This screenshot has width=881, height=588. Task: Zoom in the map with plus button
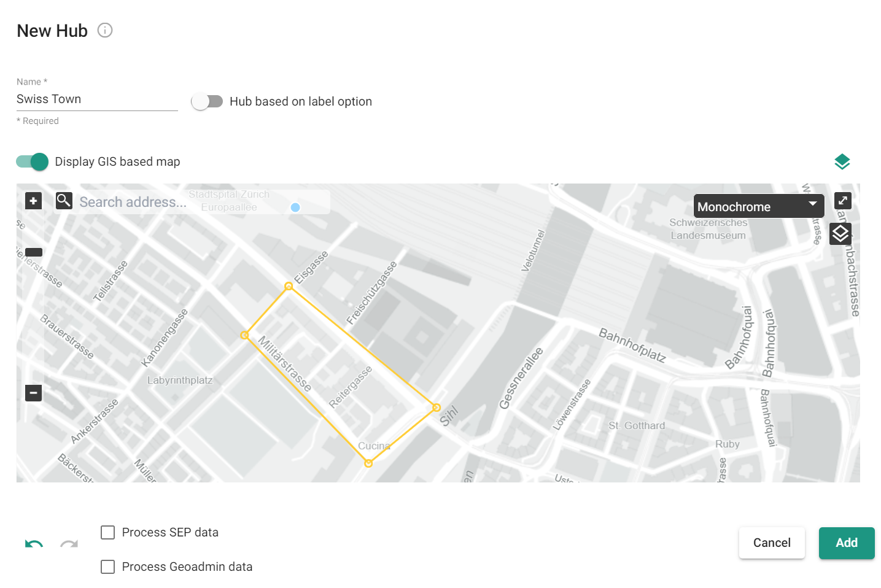coord(34,201)
